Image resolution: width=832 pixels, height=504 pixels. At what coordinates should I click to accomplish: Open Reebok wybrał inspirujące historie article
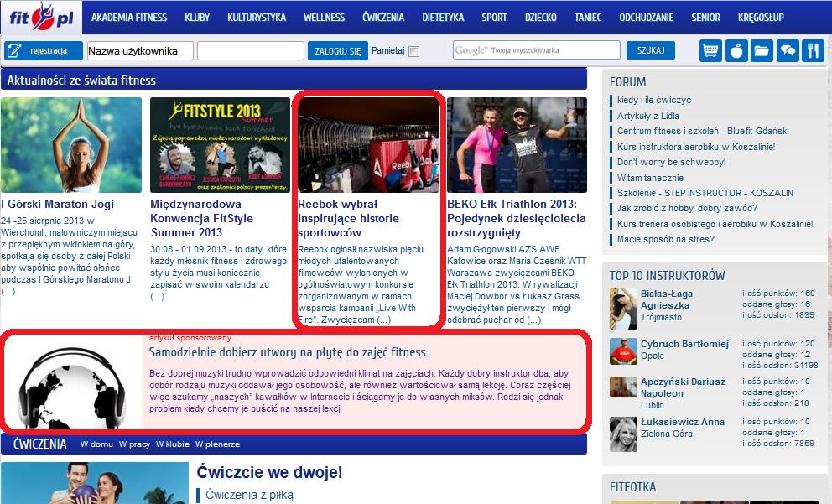[348, 218]
